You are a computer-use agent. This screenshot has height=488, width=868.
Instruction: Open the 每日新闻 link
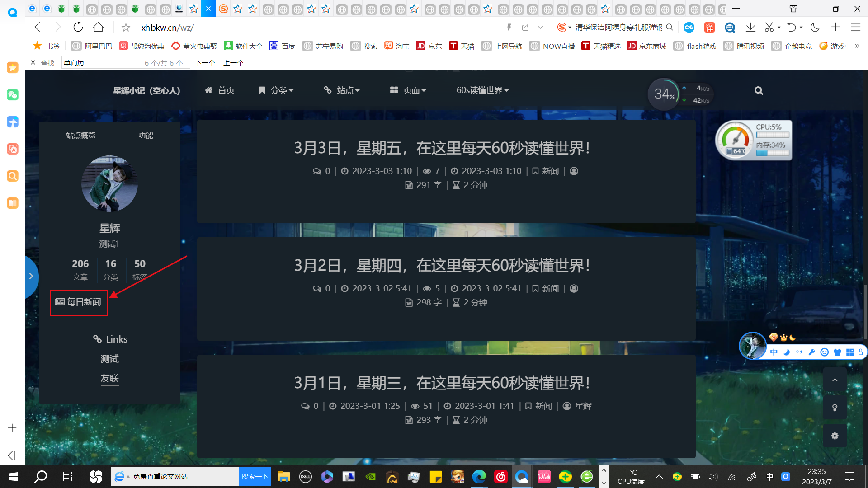point(78,302)
